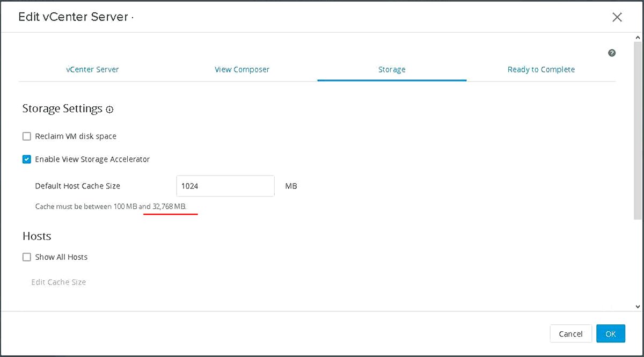
Task: Select the Storage tab
Action: pyautogui.click(x=392, y=69)
